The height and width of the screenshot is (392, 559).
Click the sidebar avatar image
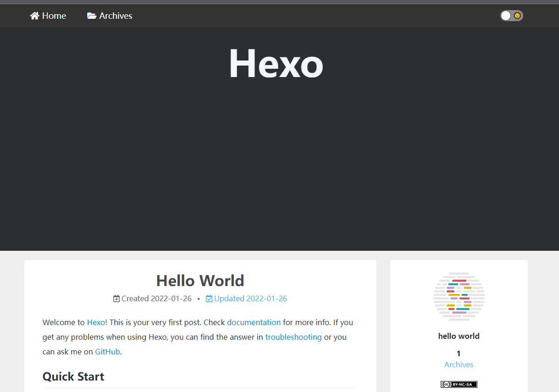click(x=459, y=297)
